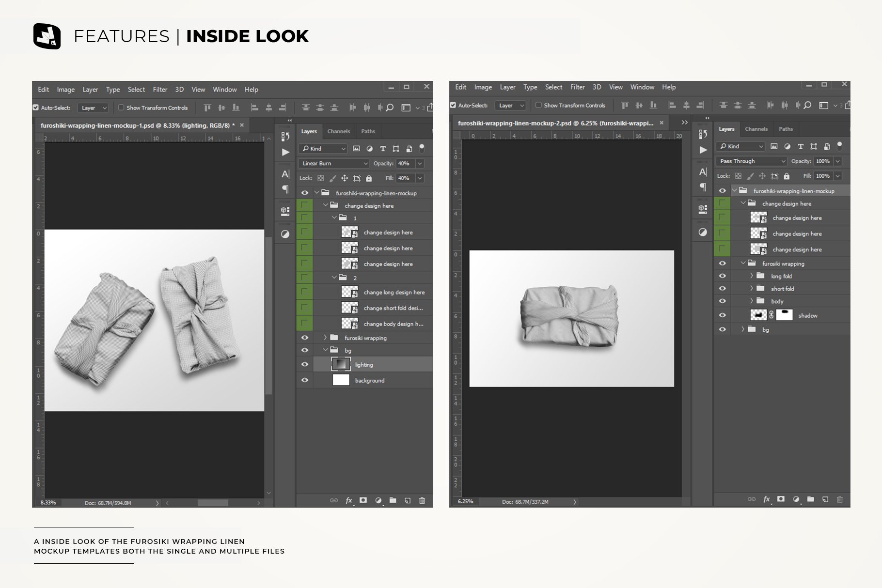Create new group in right Layers panel
This screenshot has height=588, width=882.
[811, 499]
